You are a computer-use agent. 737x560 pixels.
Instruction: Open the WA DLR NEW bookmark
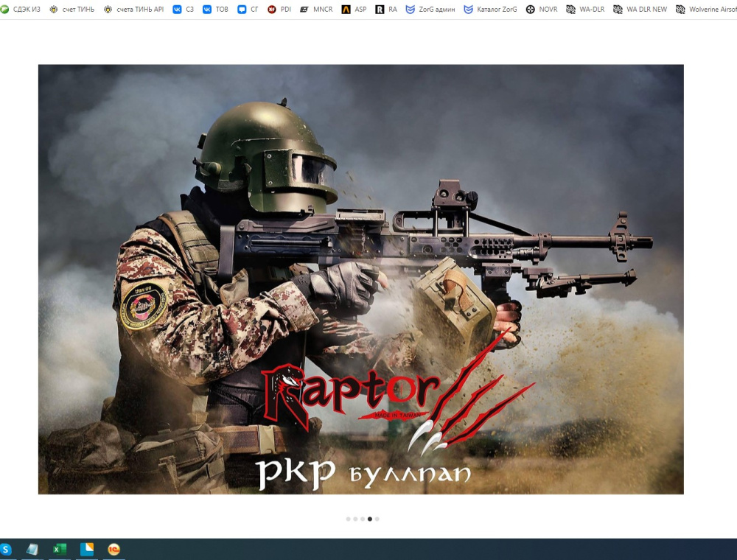click(640, 10)
